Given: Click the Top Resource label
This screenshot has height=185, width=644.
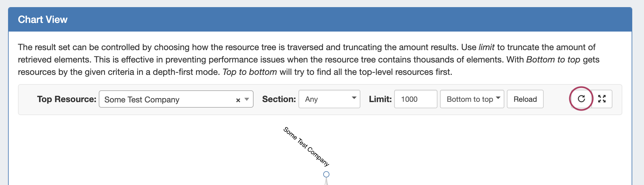Looking at the screenshot, I should (x=67, y=99).
